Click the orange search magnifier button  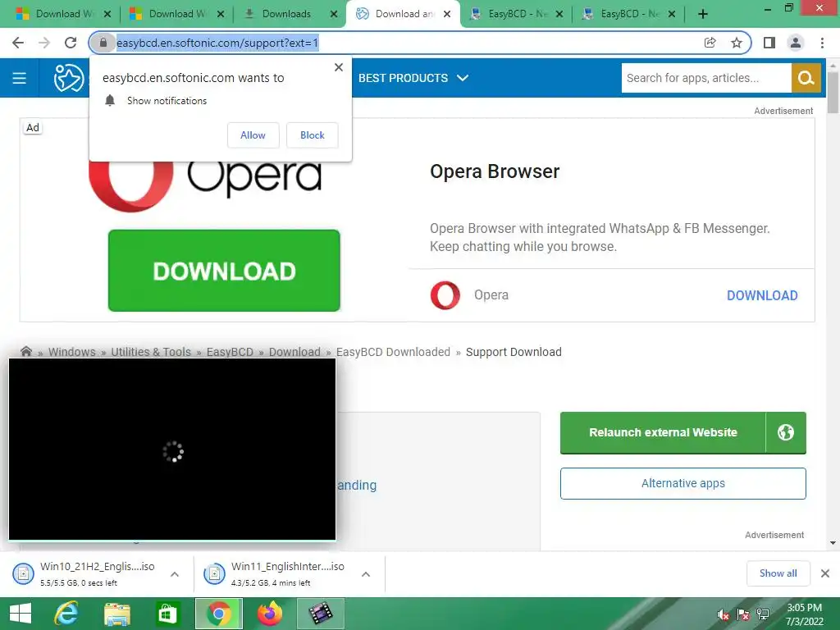coord(806,78)
